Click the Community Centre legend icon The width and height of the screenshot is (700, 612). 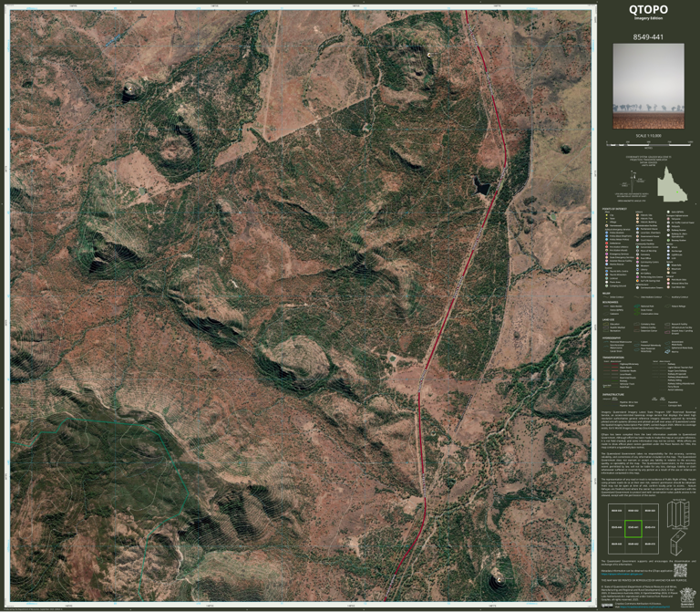point(637,262)
